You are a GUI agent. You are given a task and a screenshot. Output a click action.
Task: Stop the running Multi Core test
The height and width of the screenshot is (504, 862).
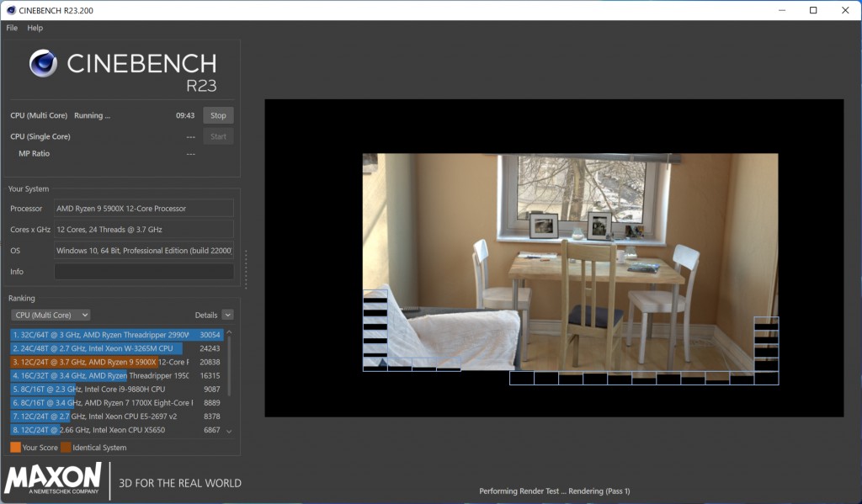(218, 115)
